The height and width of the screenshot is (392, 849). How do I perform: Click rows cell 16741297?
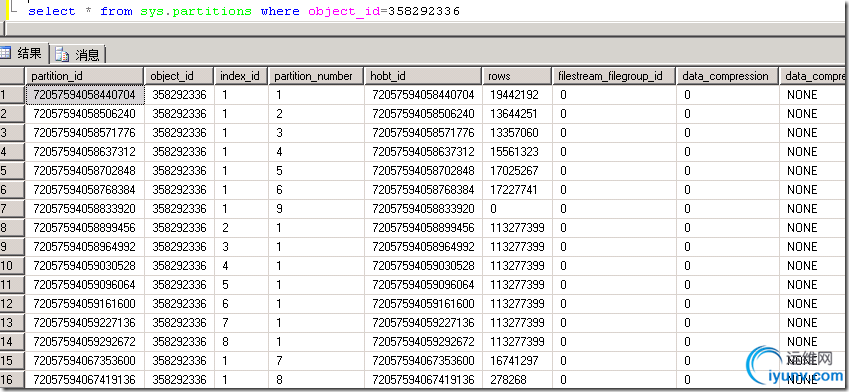point(517,361)
